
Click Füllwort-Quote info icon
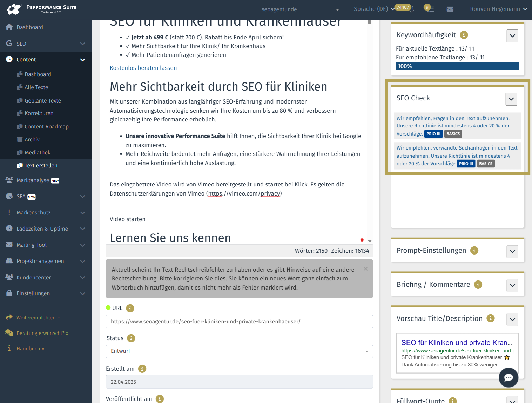point(453,401)
